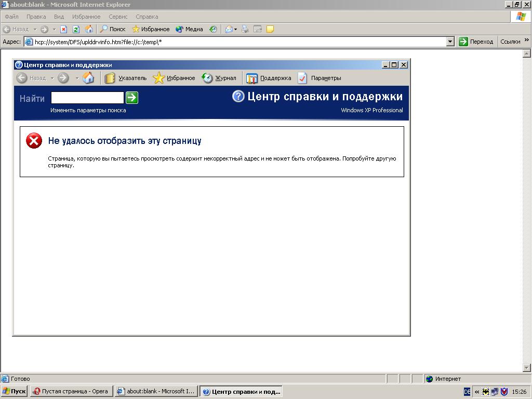Expand Help Center Back dropdown arrow
The width and height of the screenshot is (532, 399).
pos(52,78)
